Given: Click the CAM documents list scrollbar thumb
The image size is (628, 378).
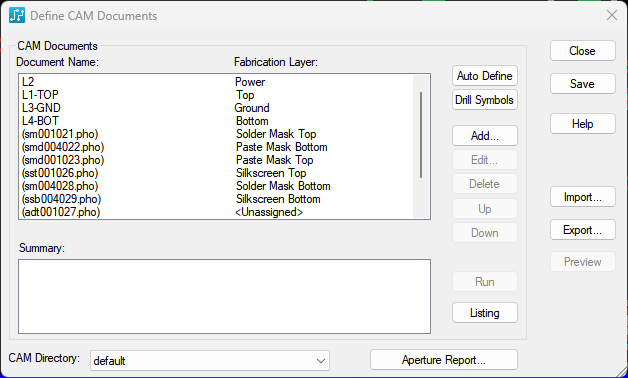Looking at the screenshot, I should [x=421, y=135].
